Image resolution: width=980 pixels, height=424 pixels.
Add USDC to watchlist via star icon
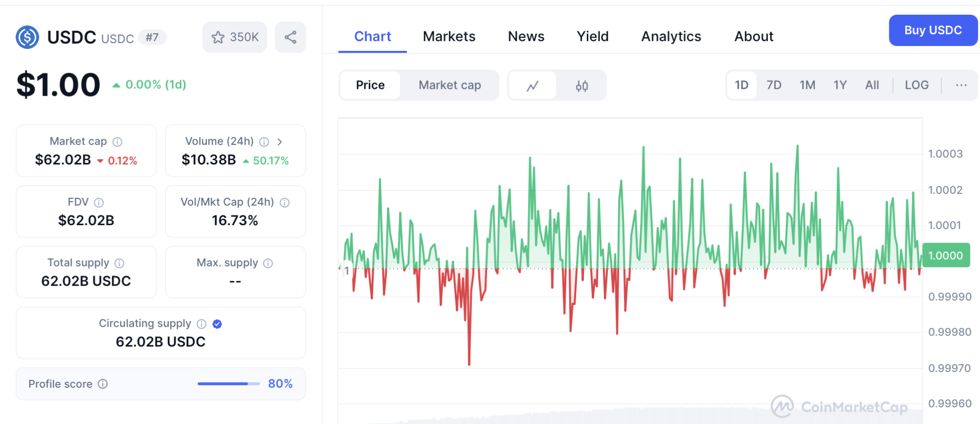pyautogui.click(x=218, y=37)
